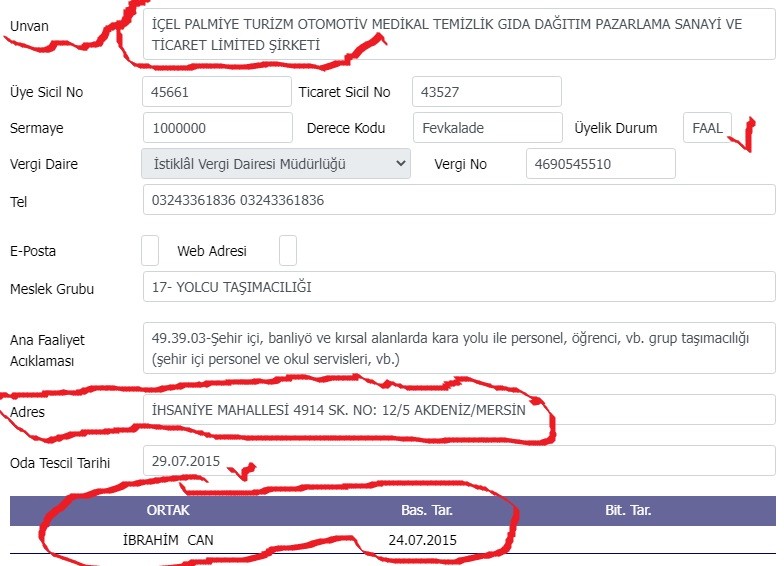The width and height of the screenshot is (784, 566).
Task: Click the Ana Faaliyet Açıklaması label
Action: point(48,350)
